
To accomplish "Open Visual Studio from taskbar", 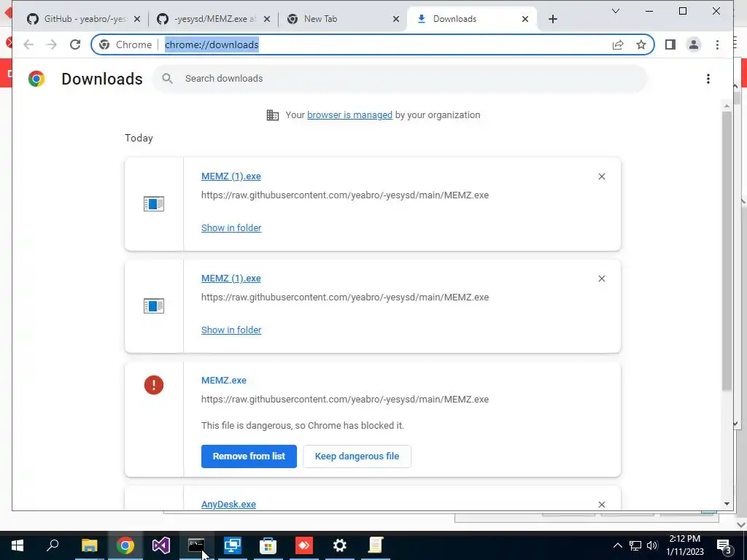I will pos(161,545).
